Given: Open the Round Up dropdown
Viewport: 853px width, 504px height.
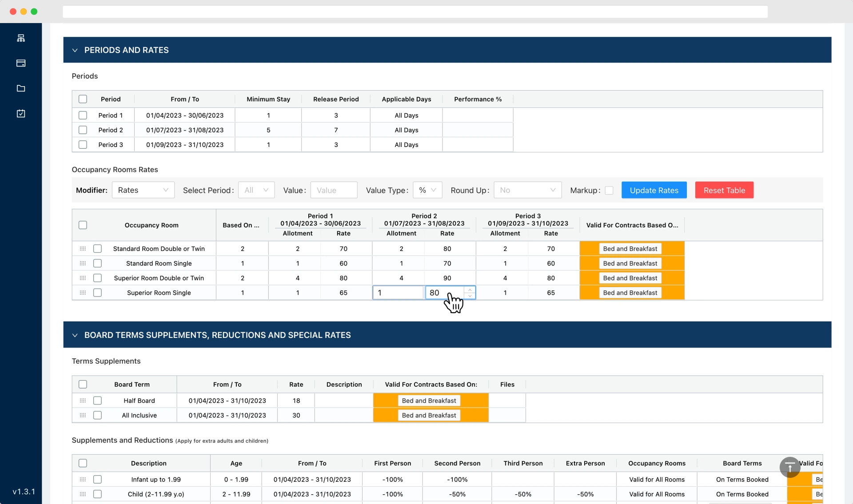Looking at the screenshot, I should click(528, 190).
